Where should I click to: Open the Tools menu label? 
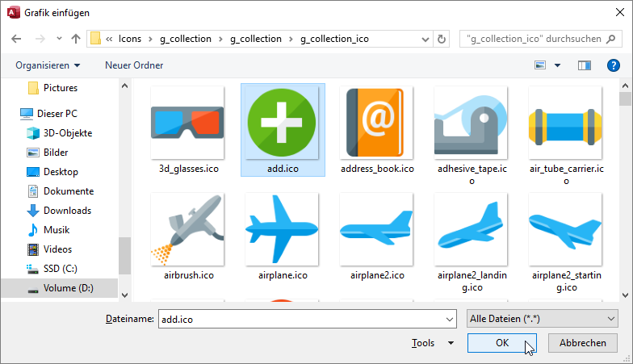(x=423, y=343)
